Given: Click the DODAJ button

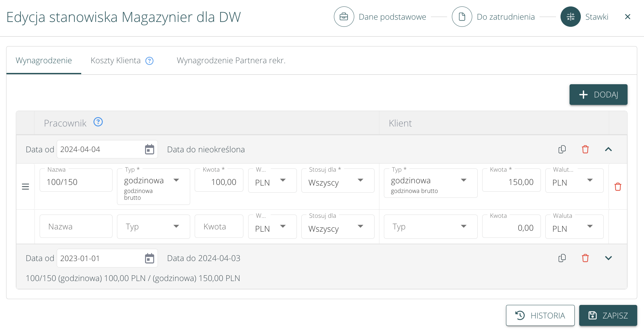Looking at the screenshot, I should [598, 95].
